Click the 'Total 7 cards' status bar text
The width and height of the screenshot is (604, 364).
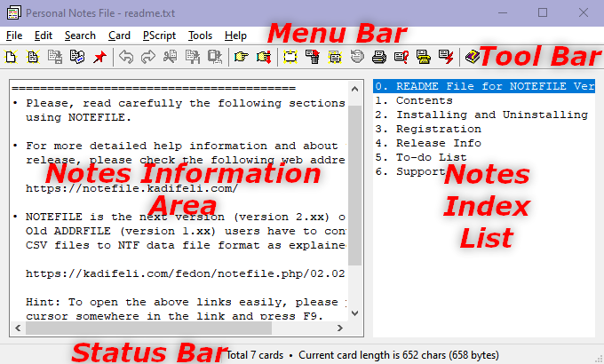pos(255,355)
